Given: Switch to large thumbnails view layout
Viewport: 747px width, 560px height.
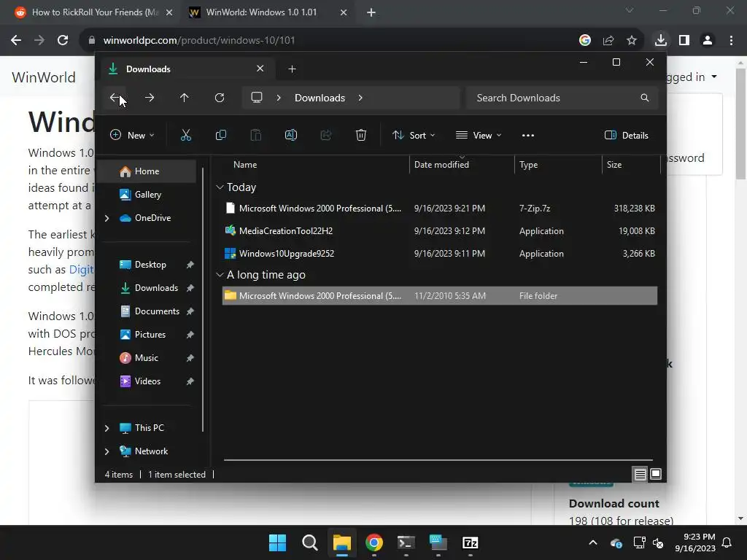Looking at the screenshot, I should (656, 474).
